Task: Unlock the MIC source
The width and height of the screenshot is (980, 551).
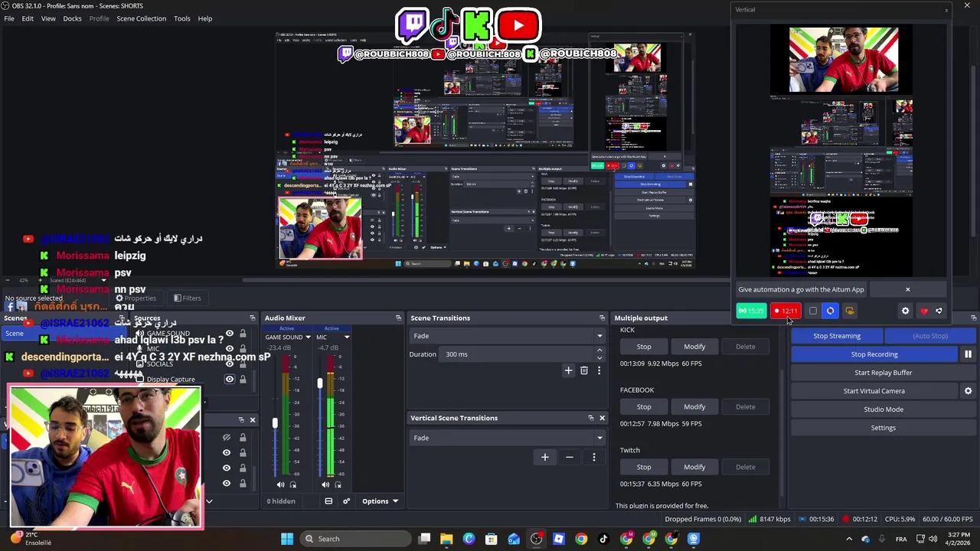Action: point(243,349)
